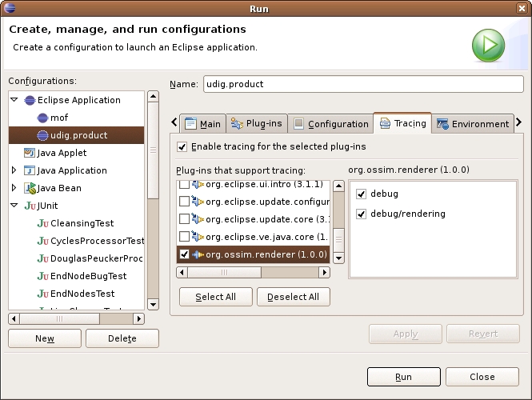Click the org.eclipse.update.core plug-in icon
This screenshot has width=532, height=400.
pos(198,219)
